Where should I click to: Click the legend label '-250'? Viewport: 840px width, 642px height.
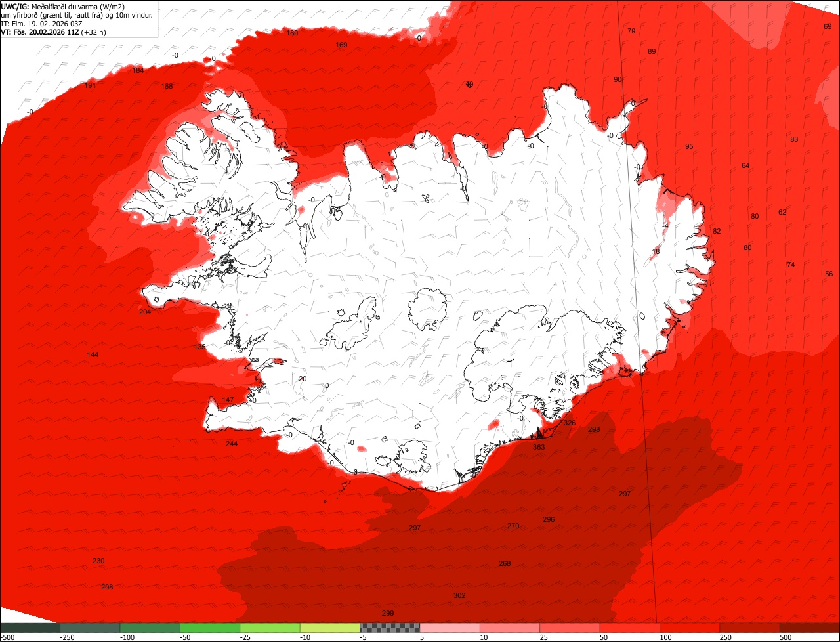point(66,637)
